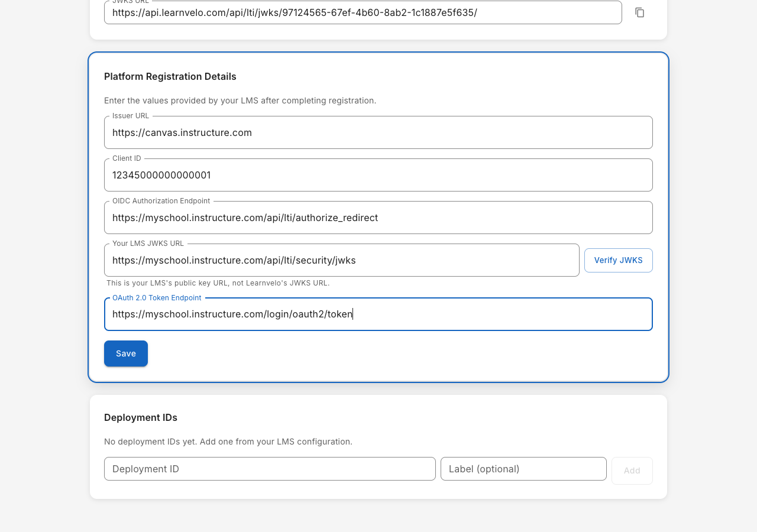Image resolution: width=757 pixels, height=532 pixels.
Task: Click the 'OAuth 2.0 Token Endpoint' floating label
Action: pyautogui.click(x=157, y=298)
